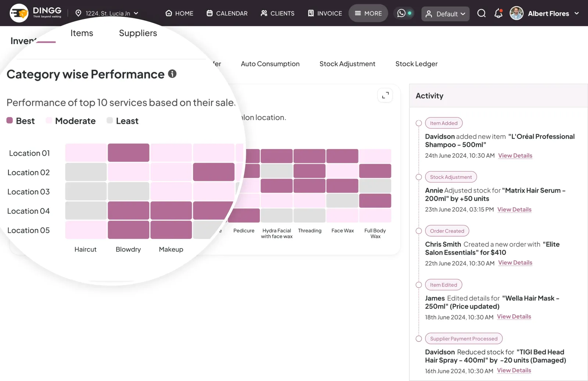The height and width of the screenshot is (381, 588).
Task: Click timeline marker beside Order Created
Action: [419, 231]
